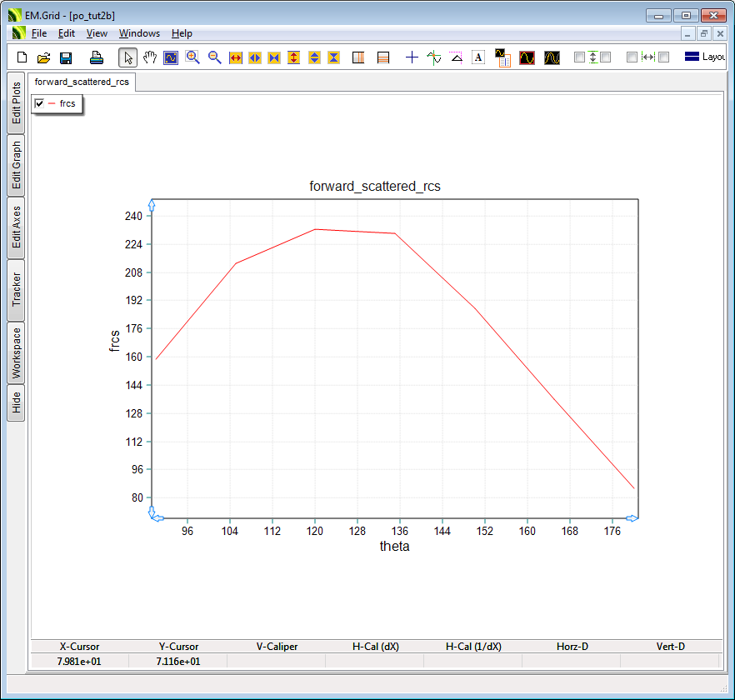Expand the Edit Axes side panel
Image resolution: width=735 pixels, height=700 pixels.
(16, 227)
